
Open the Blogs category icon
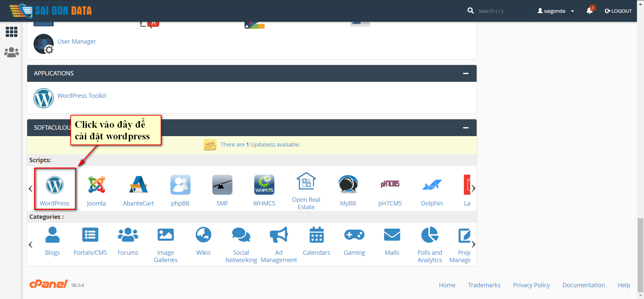(x=52, y=235)
